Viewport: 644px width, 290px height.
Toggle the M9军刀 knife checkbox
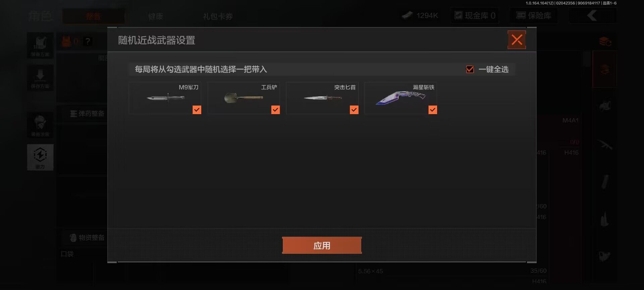click(197, 110)
